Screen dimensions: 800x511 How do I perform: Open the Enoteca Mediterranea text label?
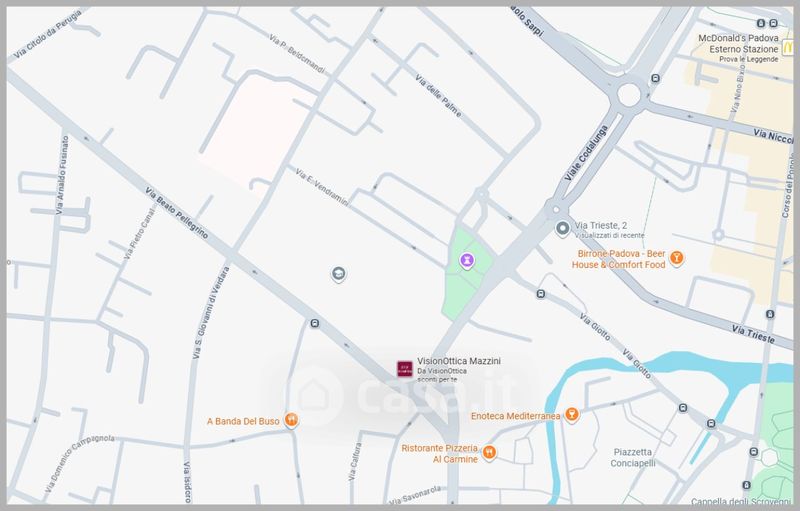pyautogui.click(x=514, y=415)
